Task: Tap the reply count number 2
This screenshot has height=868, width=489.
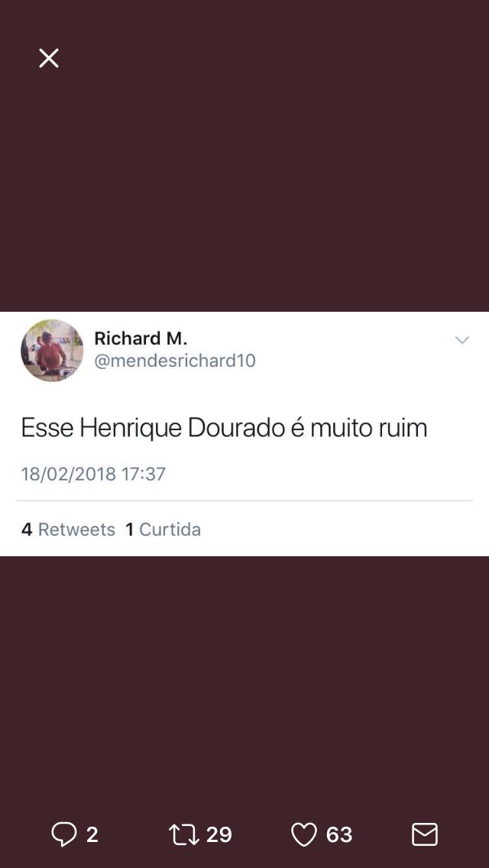Action: pos(92,834)
